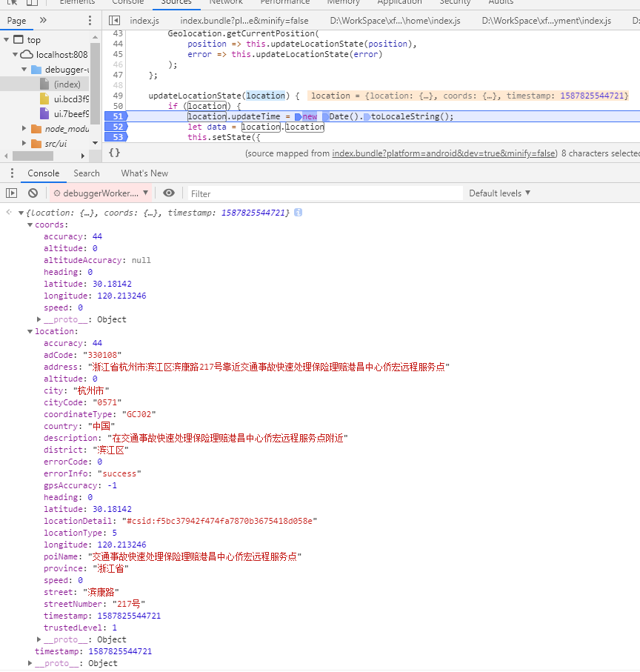Select the streetNumber value "217号"
Viewport: 640px width, 672px height.
(129, 604)
